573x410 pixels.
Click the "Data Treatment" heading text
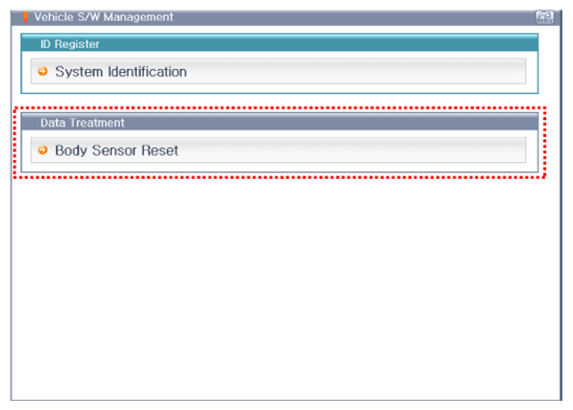pyautogui.click(x=82, y=123)
